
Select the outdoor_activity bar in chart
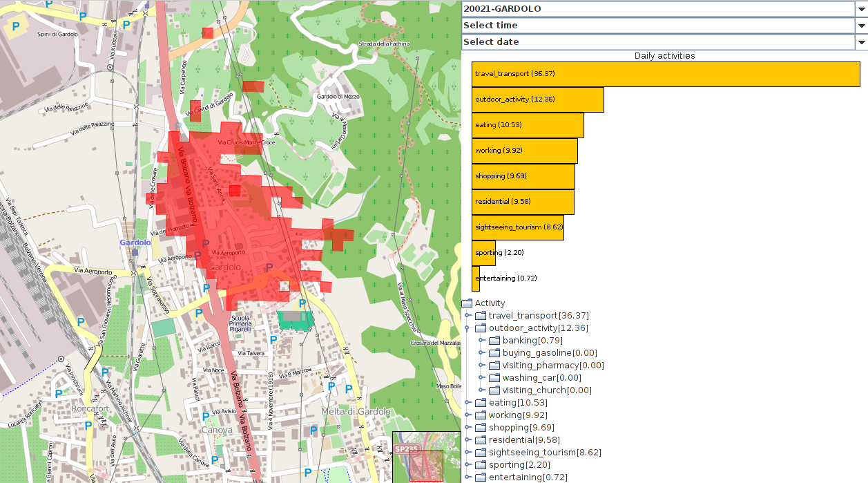[x=537, y=100]
